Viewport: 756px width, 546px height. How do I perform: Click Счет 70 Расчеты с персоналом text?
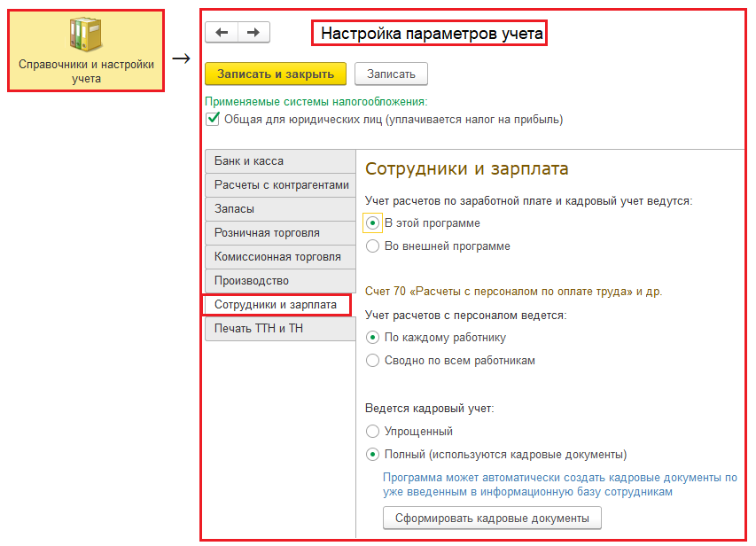pyautogui.click(x=513, y=292)
